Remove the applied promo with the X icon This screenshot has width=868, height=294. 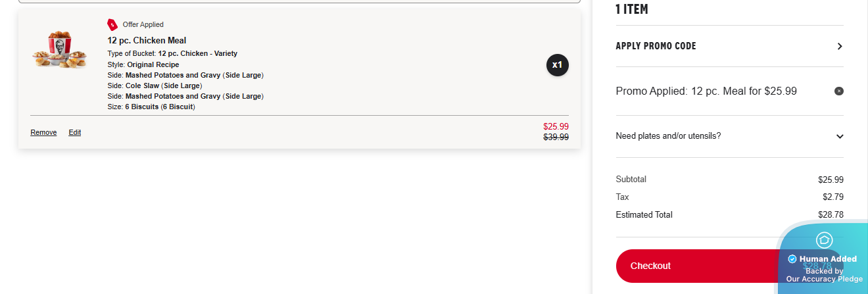click(x=838, y=91)
